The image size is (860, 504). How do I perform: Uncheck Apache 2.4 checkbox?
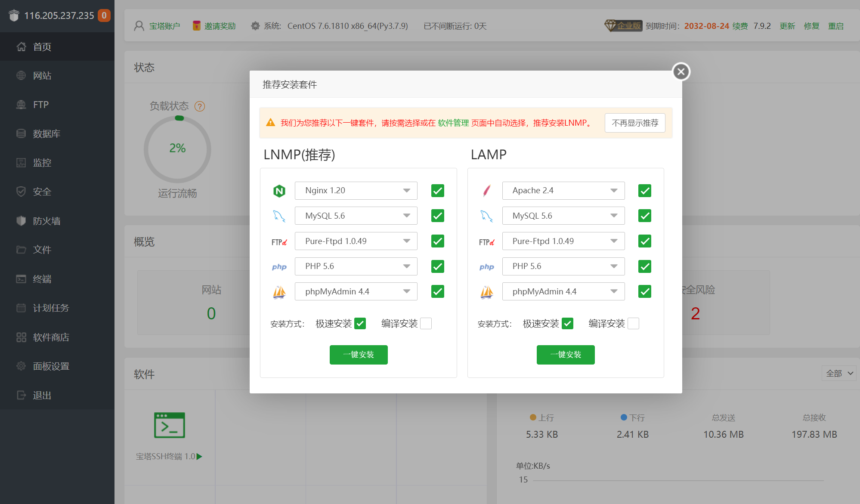644,191
